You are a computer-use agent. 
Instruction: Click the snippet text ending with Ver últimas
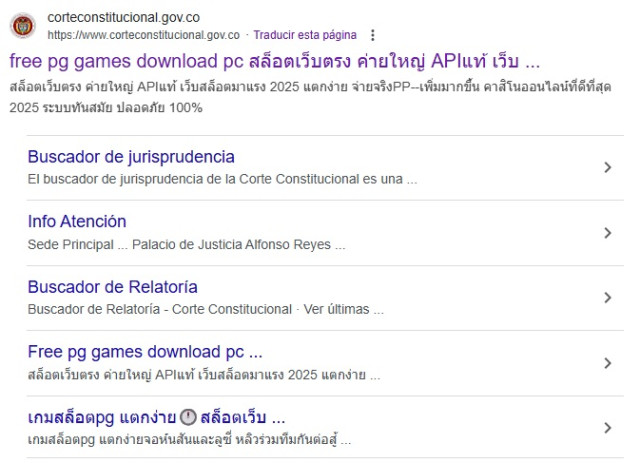click(205, 310)
